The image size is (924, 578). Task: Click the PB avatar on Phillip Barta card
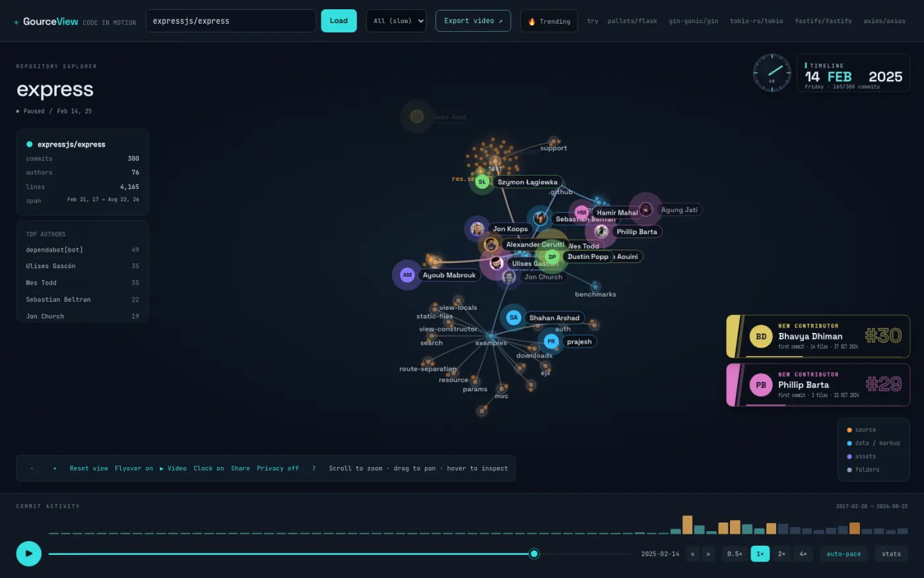(x=761, y=385)
